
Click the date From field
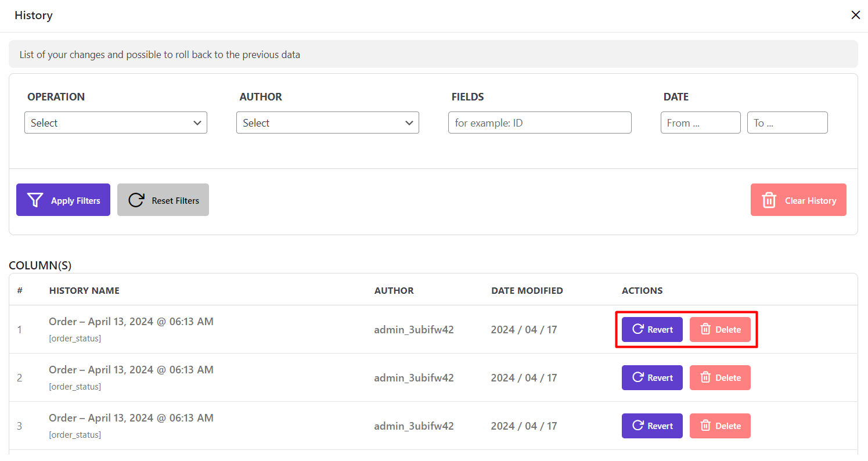point(700,123)
